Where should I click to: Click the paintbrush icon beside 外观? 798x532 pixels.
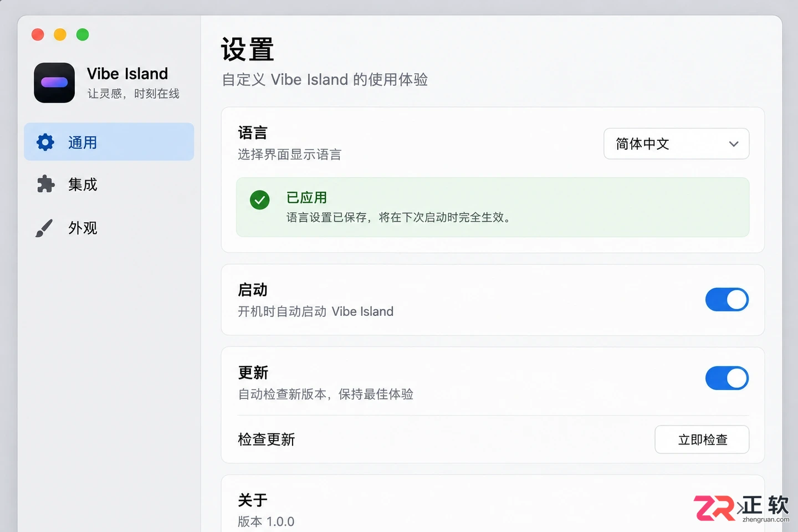(44, 228)
